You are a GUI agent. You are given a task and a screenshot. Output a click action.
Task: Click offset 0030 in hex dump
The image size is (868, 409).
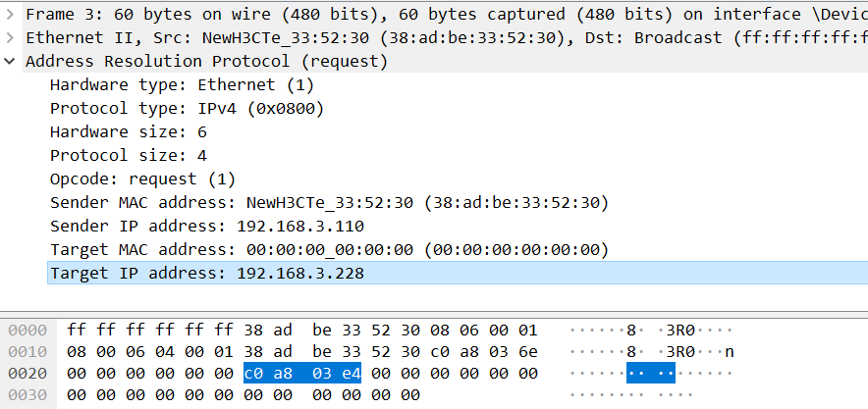(x=27, y=395)
